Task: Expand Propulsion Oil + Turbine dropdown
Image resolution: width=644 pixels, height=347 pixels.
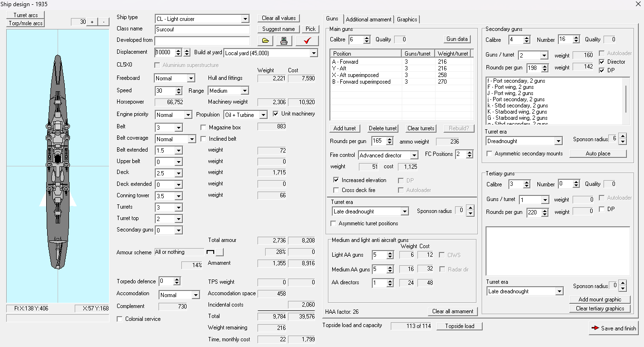Action: 263,115
